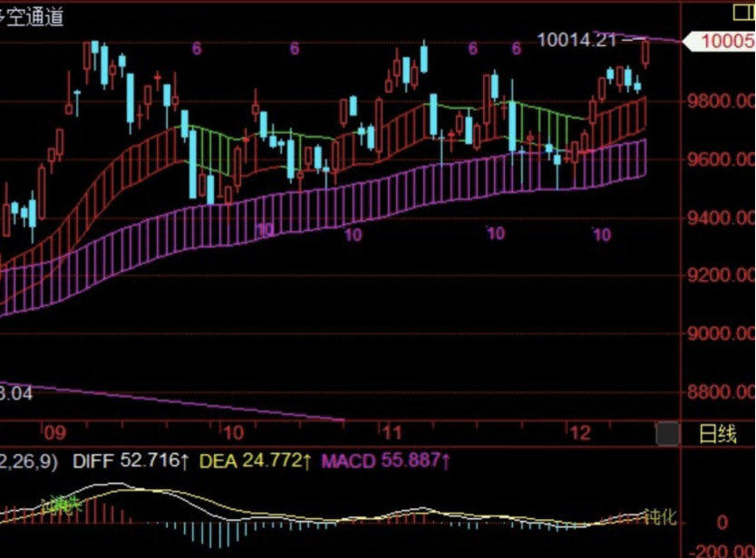This screenshot has height=558, width=756.
Task: Click the 9600.00 price axis label
Action: tap(722, 159)
